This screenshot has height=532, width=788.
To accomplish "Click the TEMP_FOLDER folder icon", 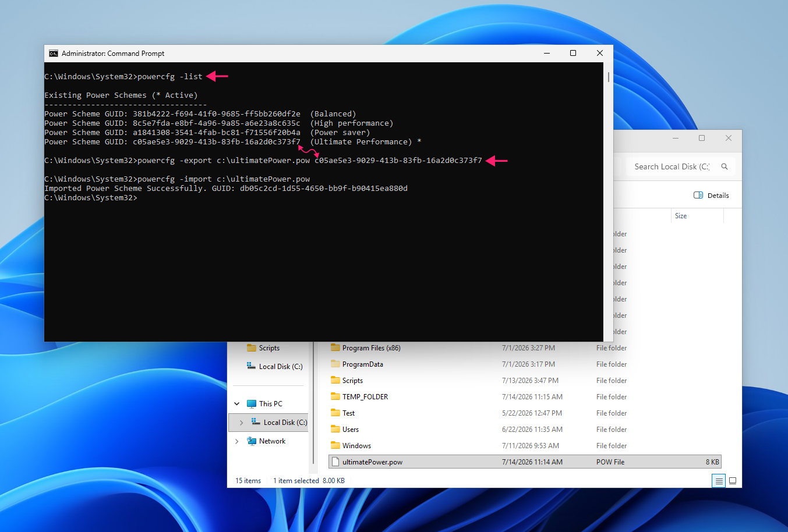I will [335, 397].
